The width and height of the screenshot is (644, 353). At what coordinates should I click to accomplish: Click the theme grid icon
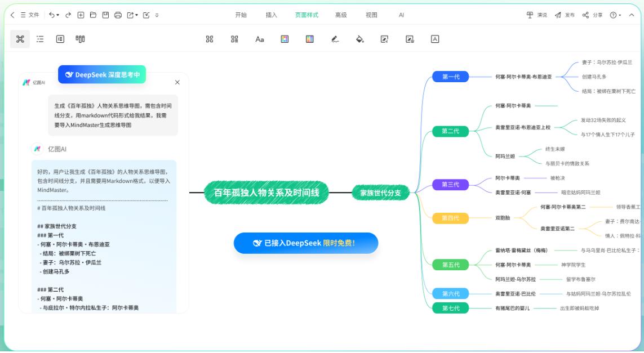click(x=210, y=39)
